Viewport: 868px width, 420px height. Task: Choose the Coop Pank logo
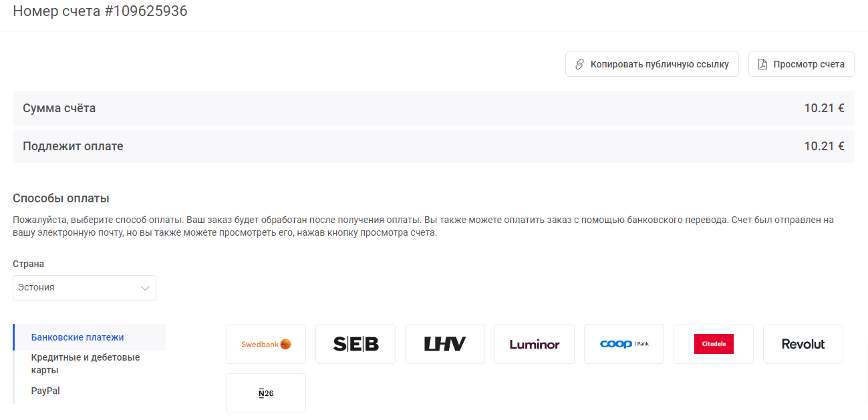[624, 344]
